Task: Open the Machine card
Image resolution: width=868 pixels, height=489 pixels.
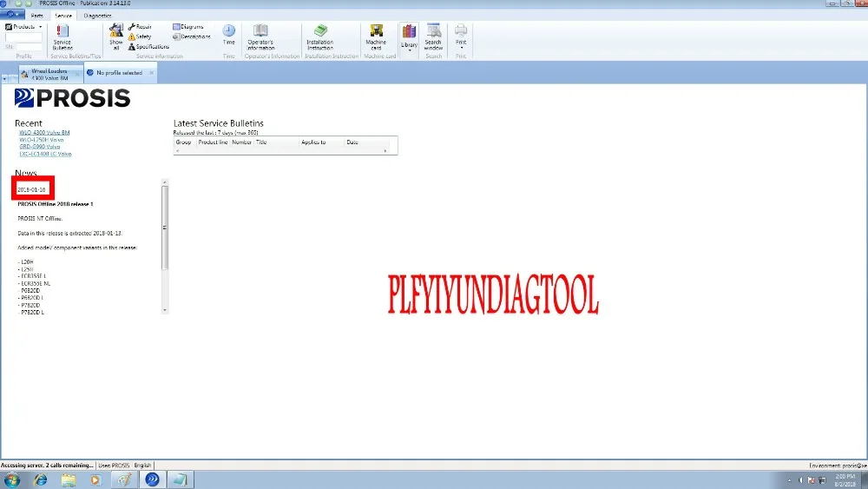Action: [x=376, y=37]
